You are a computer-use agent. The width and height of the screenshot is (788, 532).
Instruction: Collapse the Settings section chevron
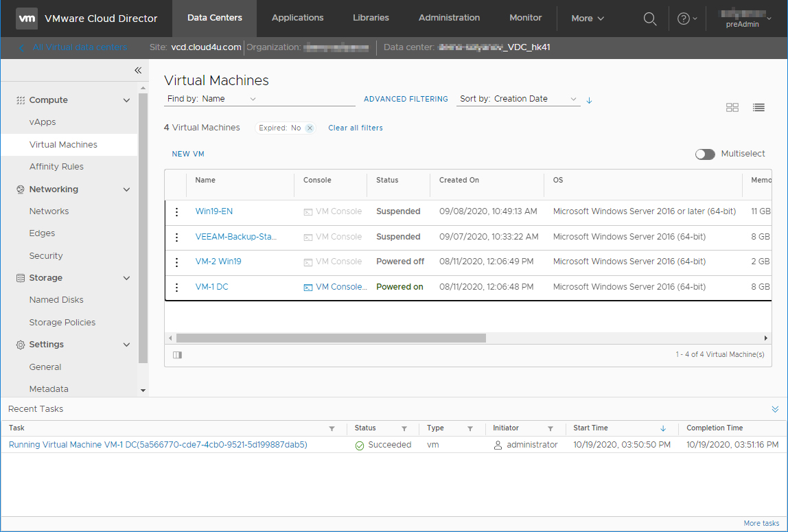click(126, 345)
